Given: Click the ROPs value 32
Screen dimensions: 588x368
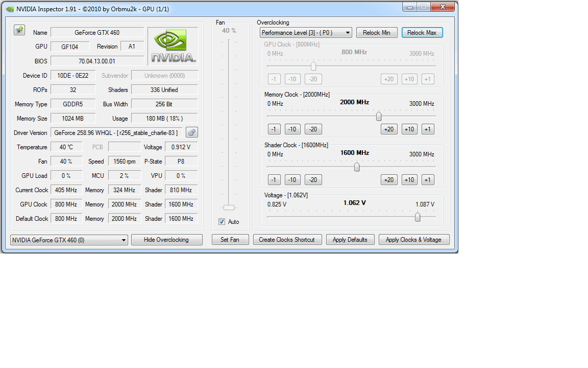Looking at the screenshot, I should click(73, 90).
